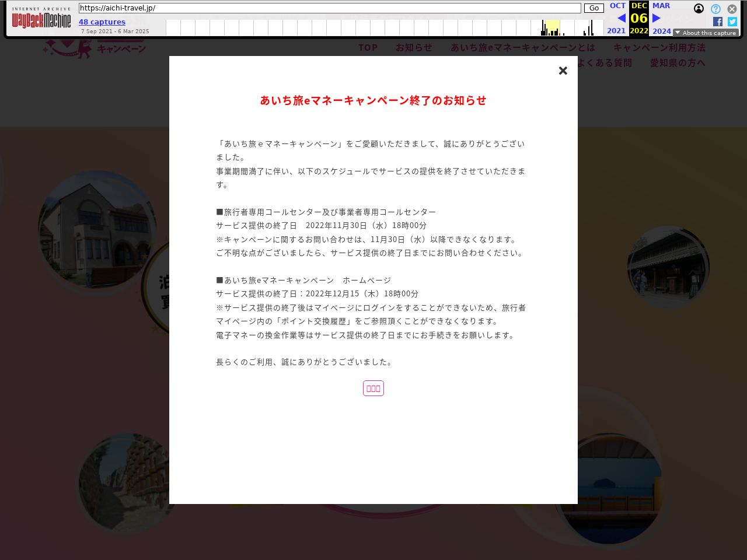
Task: Open キャンペーン利用方法 menu item
Action: pos(659,48)
